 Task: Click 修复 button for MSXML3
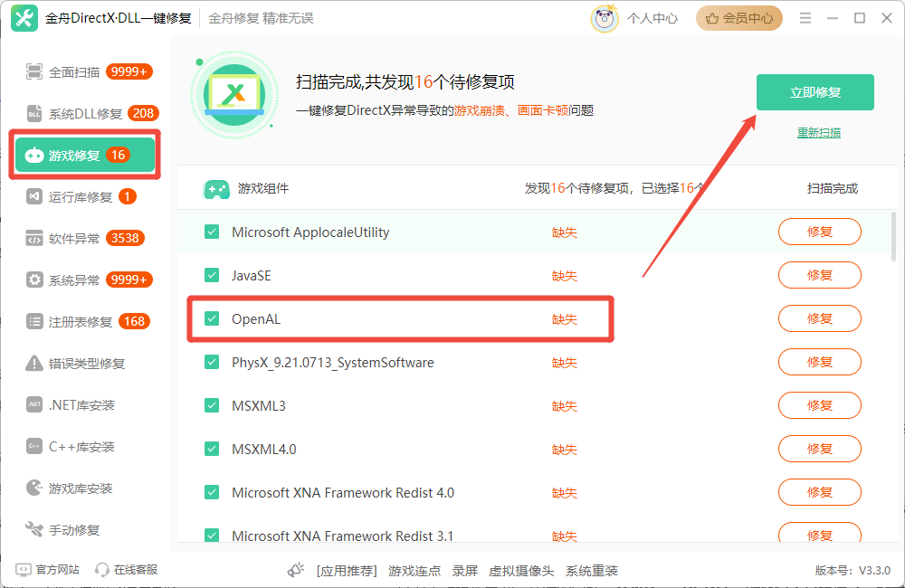820,405
